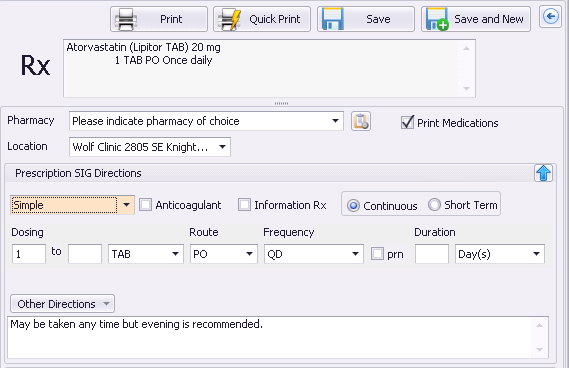Click the Print button
569x368 pixels.
[x=159, y=19]
